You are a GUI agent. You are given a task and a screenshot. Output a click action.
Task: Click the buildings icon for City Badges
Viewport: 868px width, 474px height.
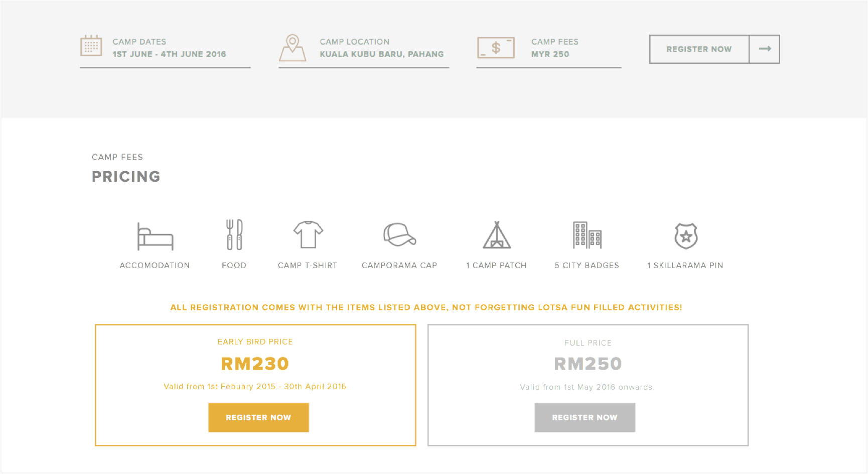[x=587, y=235]
